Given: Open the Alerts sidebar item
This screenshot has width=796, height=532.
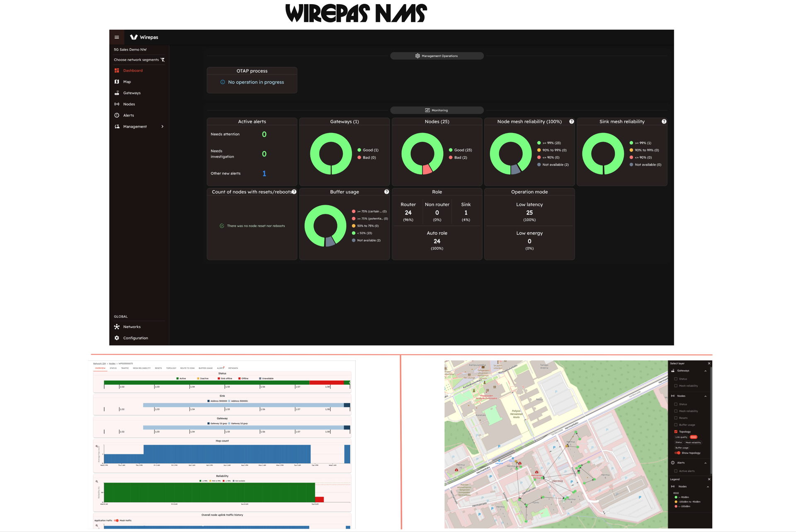Looking at the screenshot, I should point(128,115).
